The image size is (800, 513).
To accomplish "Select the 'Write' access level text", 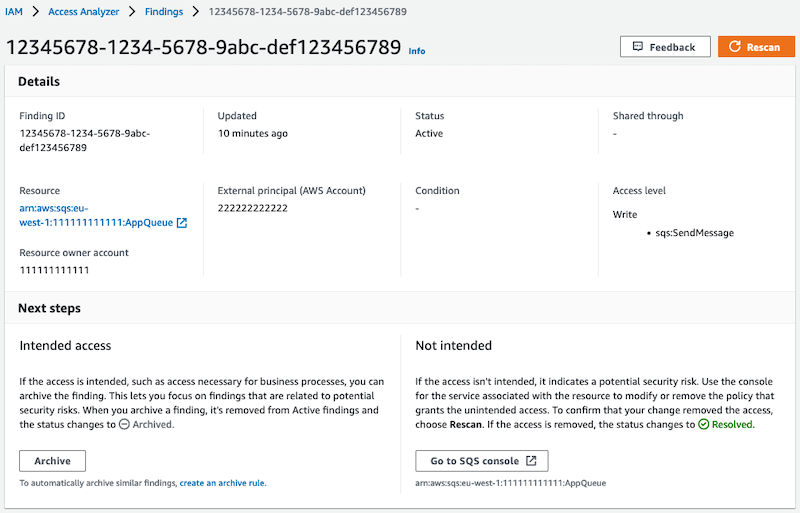I will click(x=625, y=214).
